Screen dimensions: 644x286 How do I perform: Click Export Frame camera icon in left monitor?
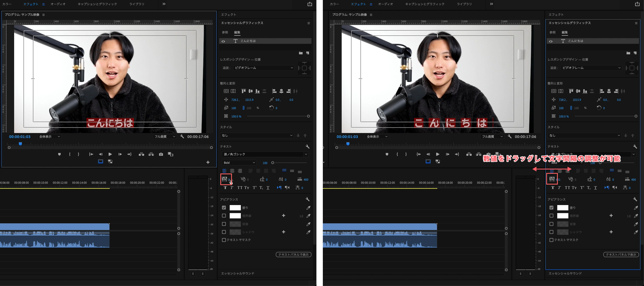[161, 154]
